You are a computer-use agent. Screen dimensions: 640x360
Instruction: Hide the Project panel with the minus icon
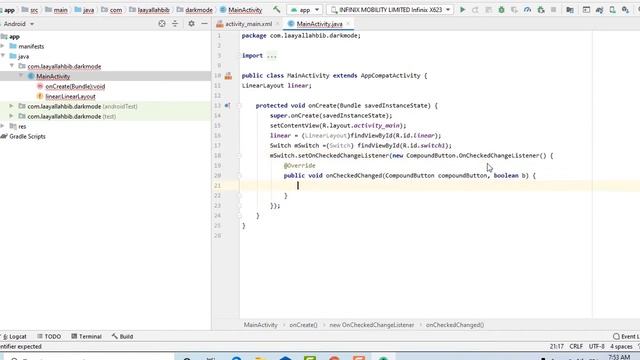click(x=204, y=24)
